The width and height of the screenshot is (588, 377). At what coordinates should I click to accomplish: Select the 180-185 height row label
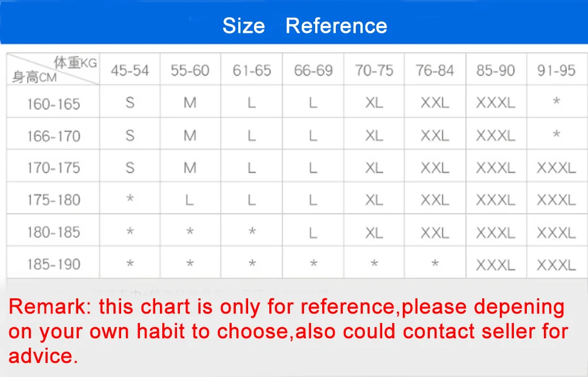[54, 233]
